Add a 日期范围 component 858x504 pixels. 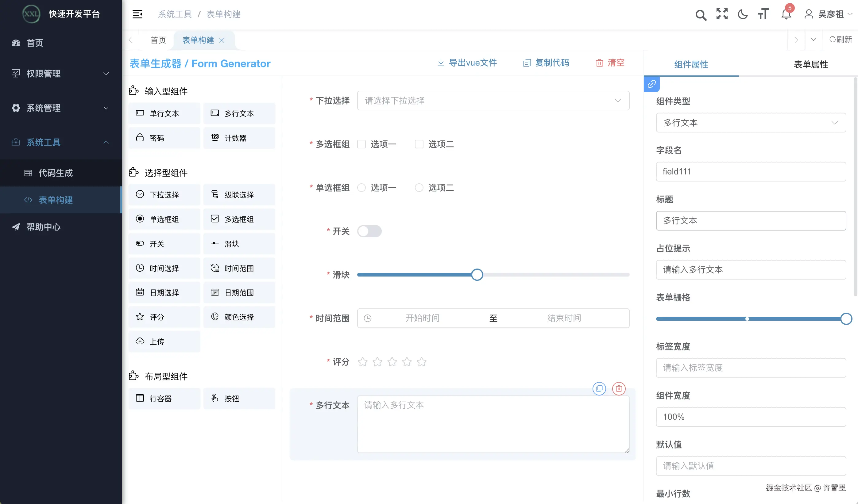[239, 292]
